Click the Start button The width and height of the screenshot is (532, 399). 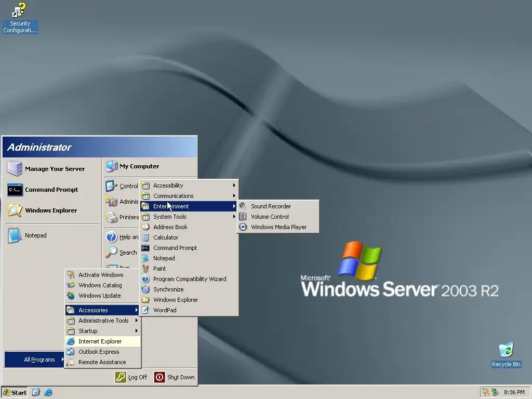coord(14,393)
